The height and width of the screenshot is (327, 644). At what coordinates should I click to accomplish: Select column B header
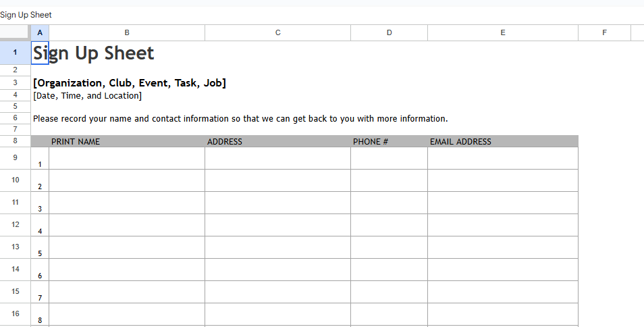click(x=127, y=32)
